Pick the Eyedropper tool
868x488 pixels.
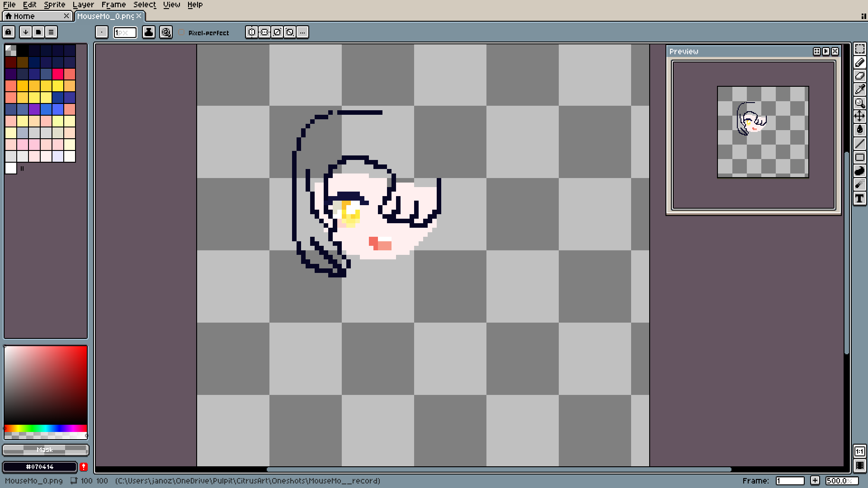coord(859,89)
